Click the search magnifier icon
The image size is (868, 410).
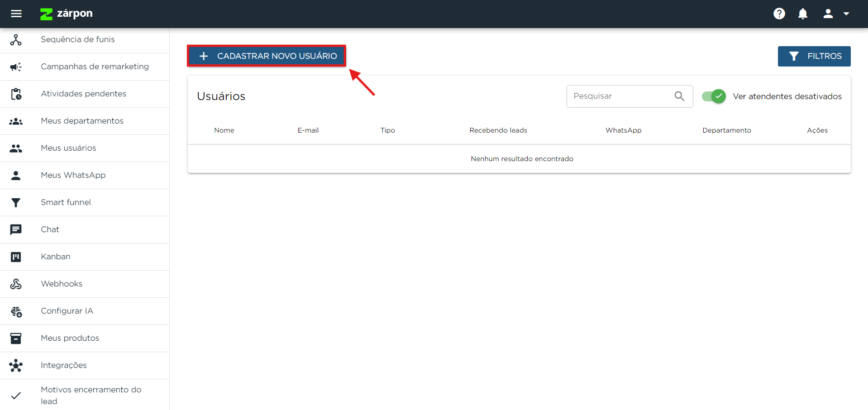pos(679,96)
